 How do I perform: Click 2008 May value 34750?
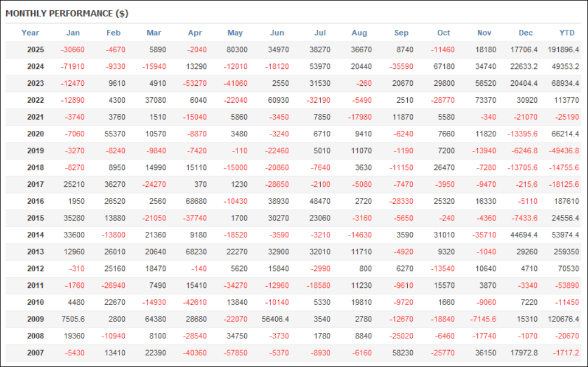237,336
